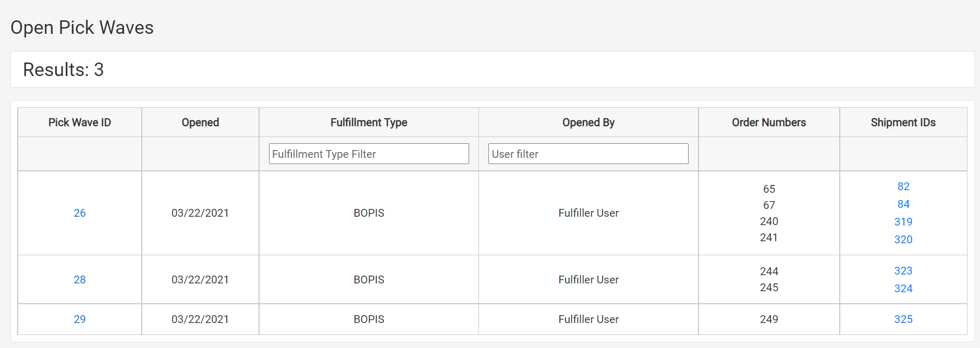This screenshot has height=348, width=980.
Task: Open shipment ID 324
Action: point(903,289)
